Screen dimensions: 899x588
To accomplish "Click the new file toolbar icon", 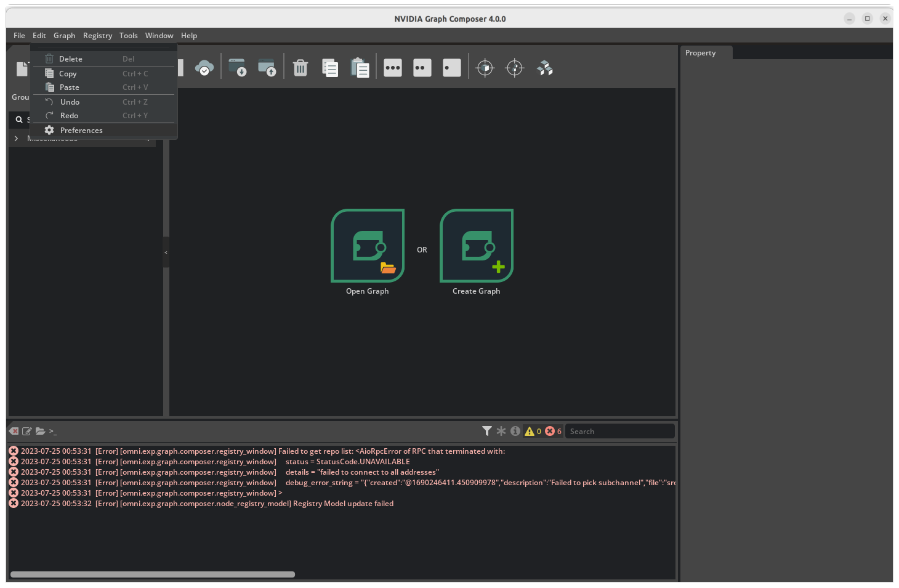I will point(23,68).
